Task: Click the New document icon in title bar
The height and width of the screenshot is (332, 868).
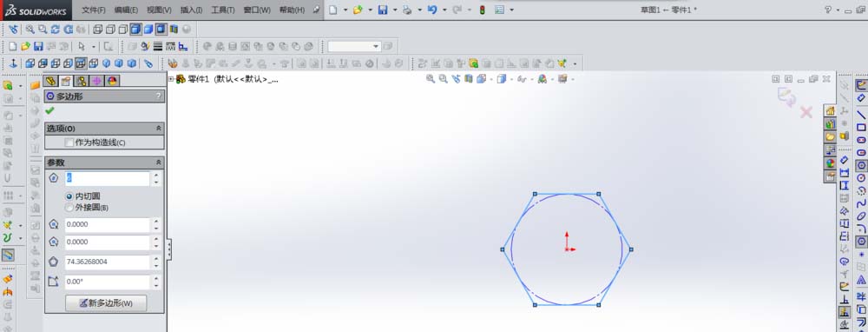Action: pyautogui.click(x=332, y=10)
